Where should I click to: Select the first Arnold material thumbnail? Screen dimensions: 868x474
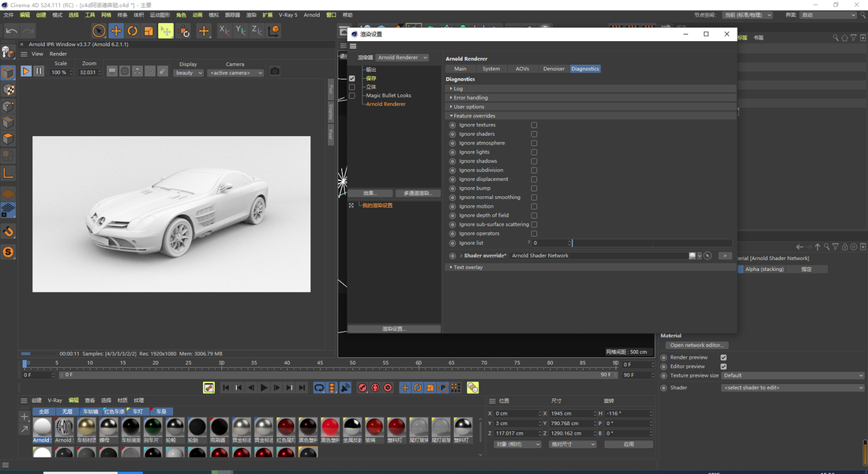tap(42, 427)
